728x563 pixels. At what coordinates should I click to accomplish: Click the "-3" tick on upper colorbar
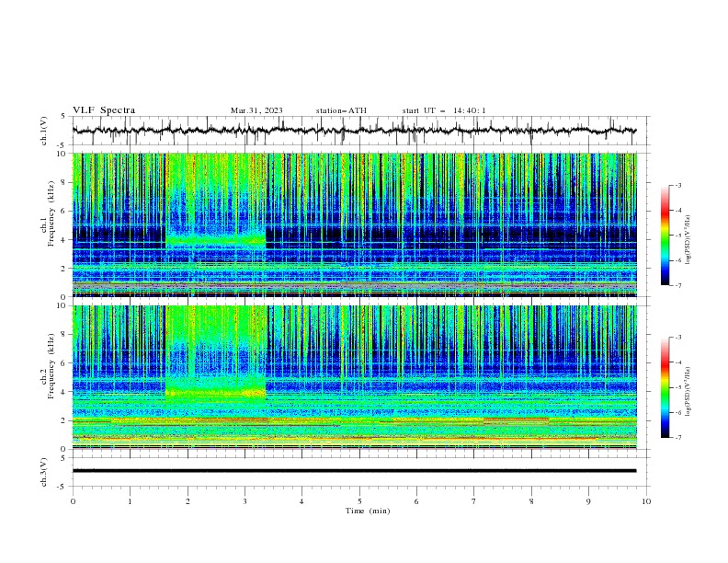click(677, 185)
